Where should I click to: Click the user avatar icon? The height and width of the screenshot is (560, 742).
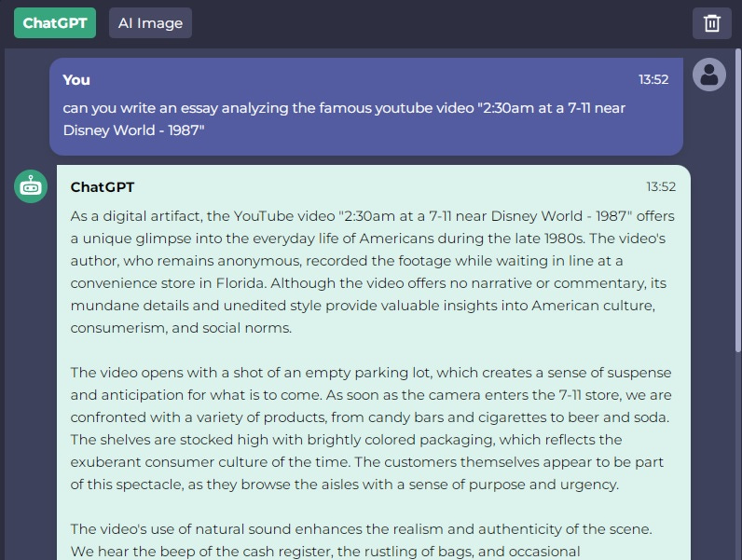708,75
